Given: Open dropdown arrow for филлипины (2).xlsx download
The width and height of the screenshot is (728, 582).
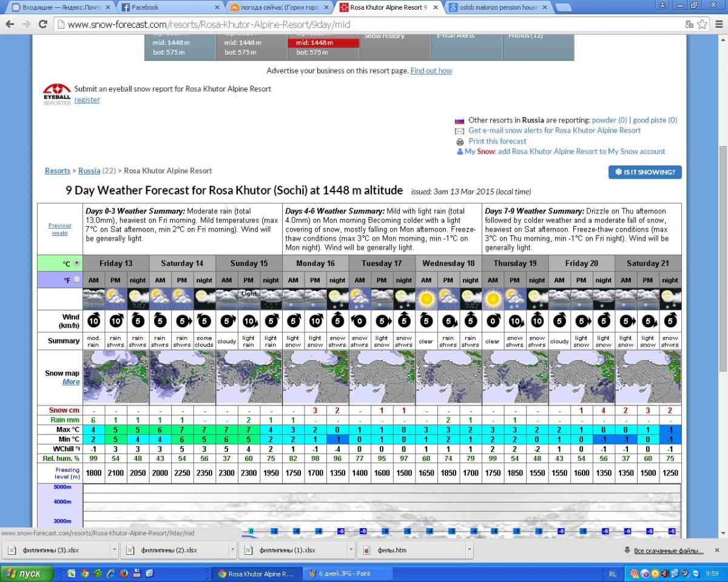Looking at the screenshot, I should tap(233, 550).
